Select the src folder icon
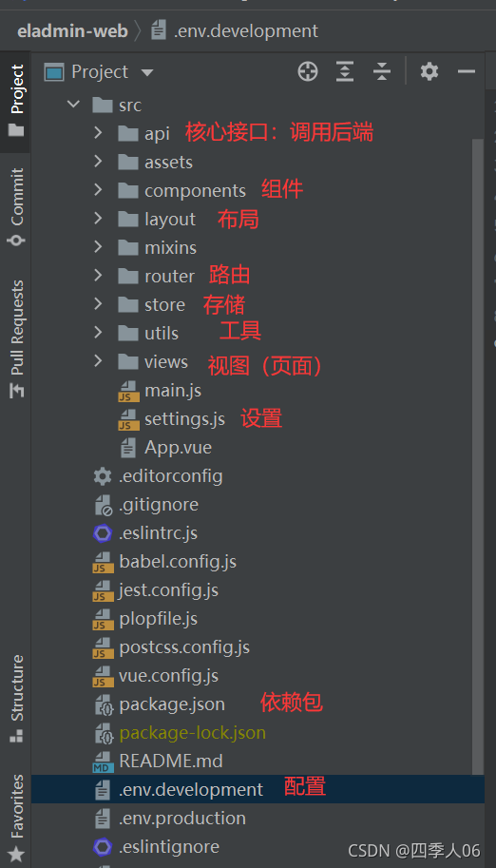Image resolution: width=496 pixels, height=868 pixels. click(x=103, y=105)
